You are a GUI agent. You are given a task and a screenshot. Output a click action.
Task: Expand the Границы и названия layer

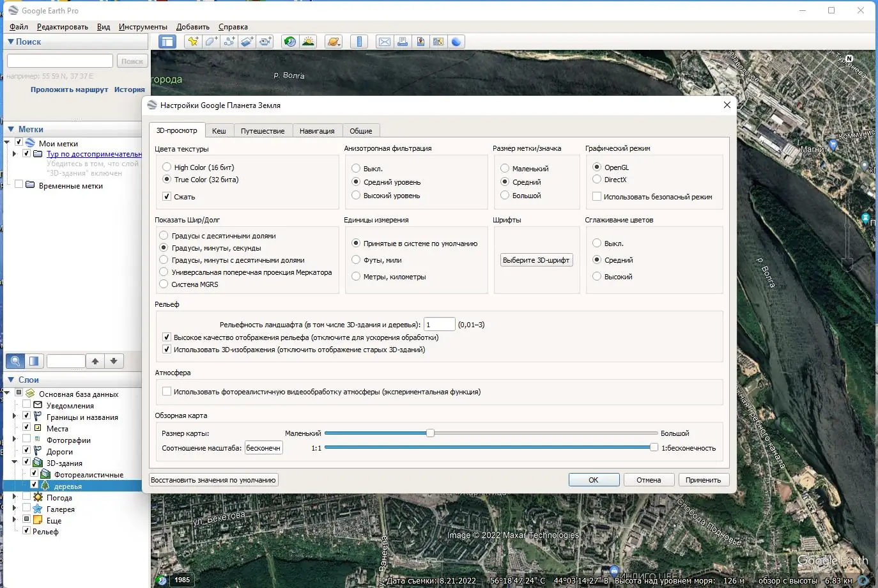tap(15, 416)
